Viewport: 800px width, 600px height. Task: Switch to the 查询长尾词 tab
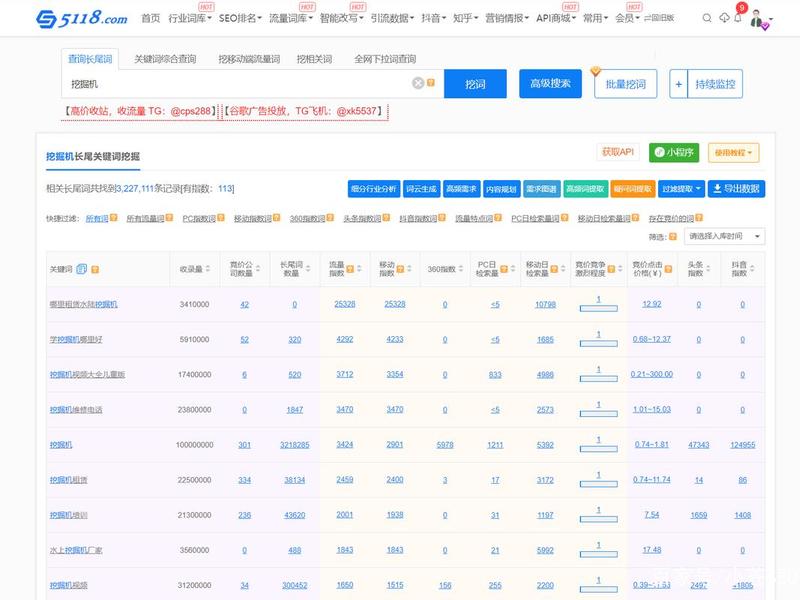pyautogui.click(x=90, y=59)
